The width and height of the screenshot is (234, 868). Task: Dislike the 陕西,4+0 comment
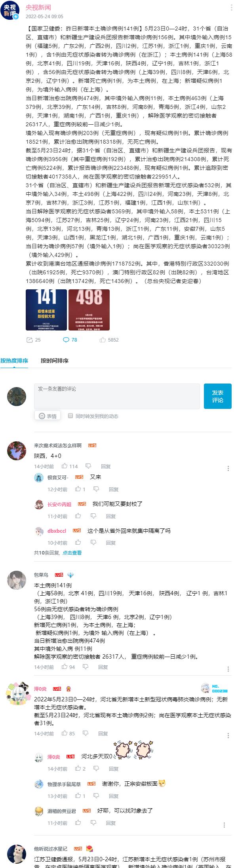[x=88, y=466]
